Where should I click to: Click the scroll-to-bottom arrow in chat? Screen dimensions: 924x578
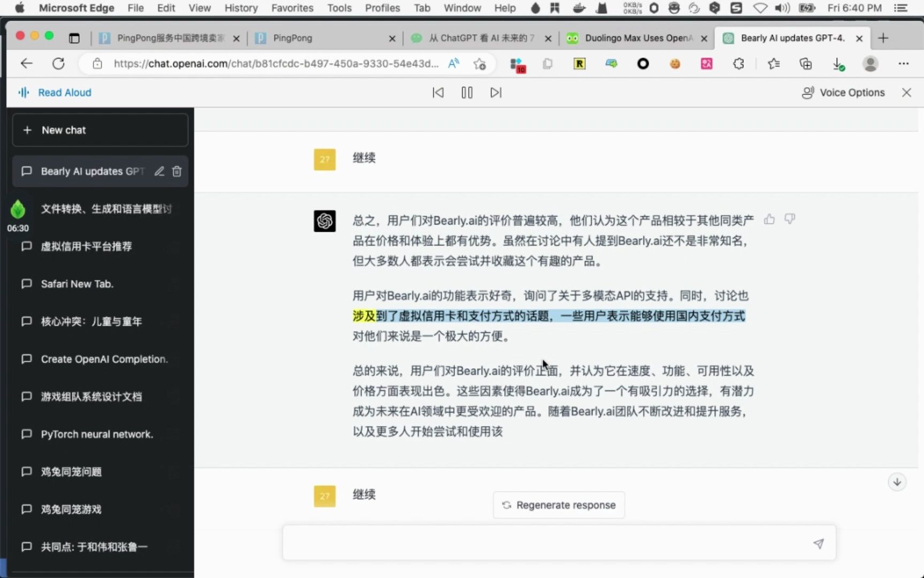click(897, 482)
